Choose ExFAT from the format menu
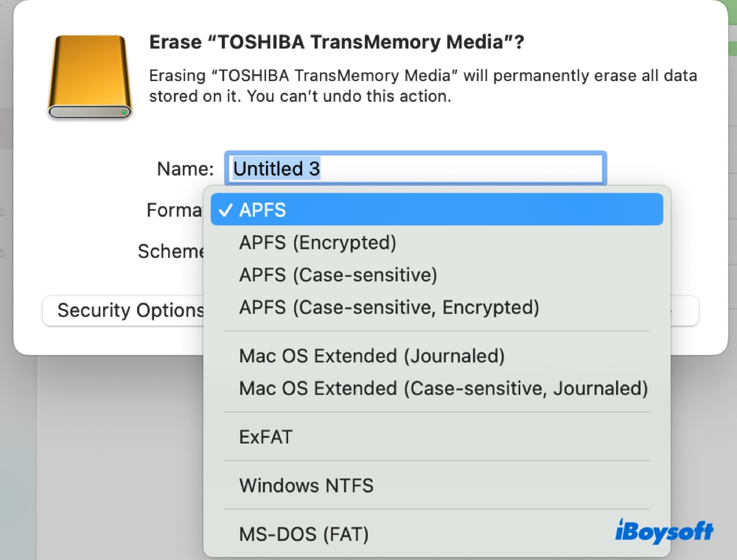Screen dimensions: 737x560 coord(264,436)
